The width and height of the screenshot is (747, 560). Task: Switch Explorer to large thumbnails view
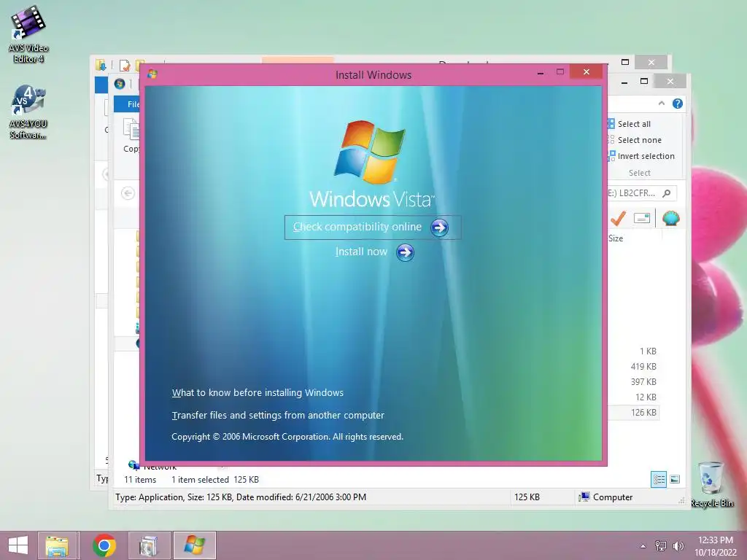pos(675,480)
